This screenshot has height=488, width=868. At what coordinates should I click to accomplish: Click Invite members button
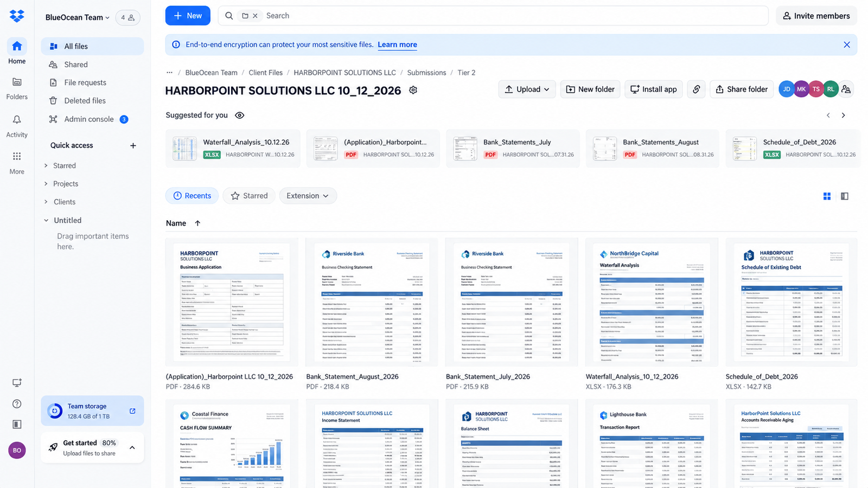pos(816,16)
